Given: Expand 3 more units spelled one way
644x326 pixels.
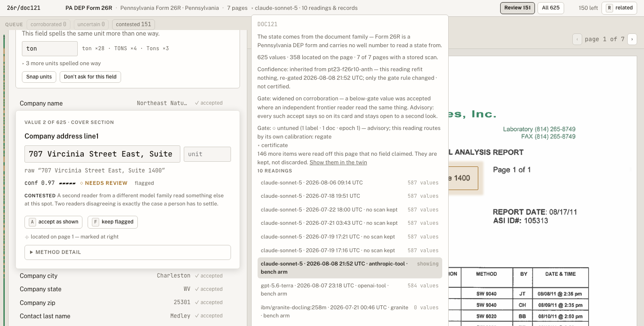Looking at the screenshot, I should click(x=61, y=63).
